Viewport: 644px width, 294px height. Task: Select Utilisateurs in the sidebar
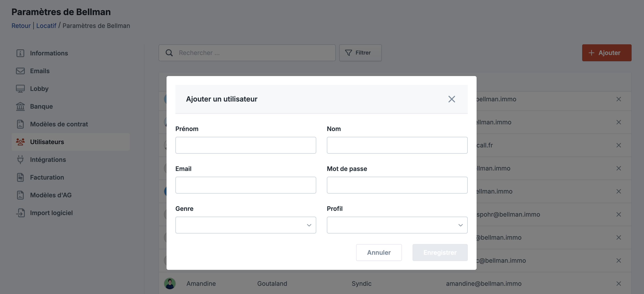pyautogui.click(x=70, y=142)
